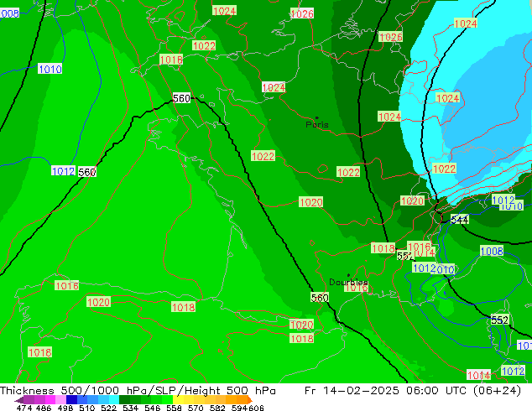The height and width of the screenshot is (411, 532).
Task: Pick the bright magenta legend swatch
Action: click(50, 399)
